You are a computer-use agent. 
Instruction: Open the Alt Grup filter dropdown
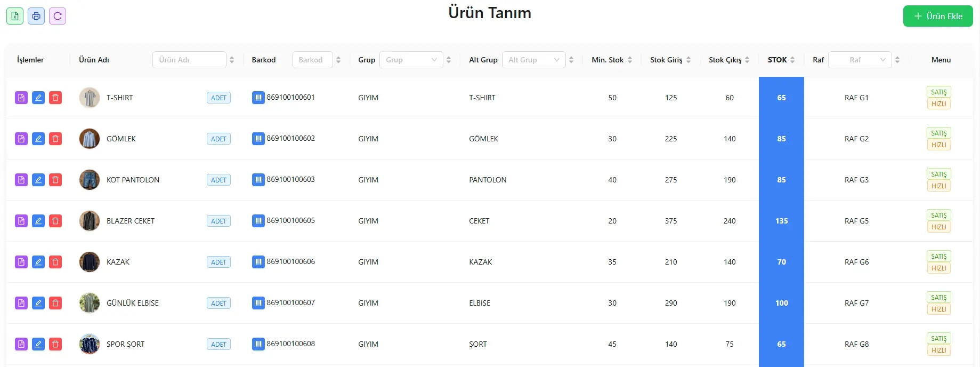pos(533,60)
